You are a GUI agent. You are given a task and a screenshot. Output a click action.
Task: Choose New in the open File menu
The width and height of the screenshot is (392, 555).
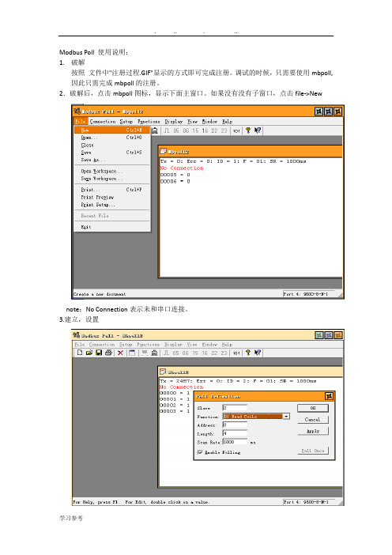[112, 130]
